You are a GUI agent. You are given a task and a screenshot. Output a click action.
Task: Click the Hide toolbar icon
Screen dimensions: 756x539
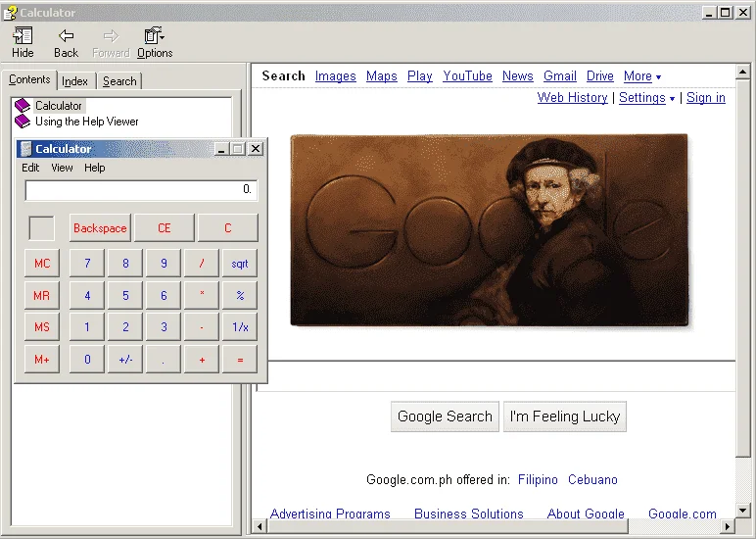(23, 42)
